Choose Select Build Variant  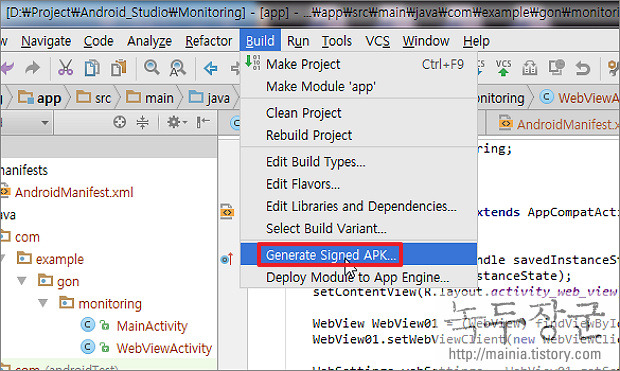click(x=358, y=228)
